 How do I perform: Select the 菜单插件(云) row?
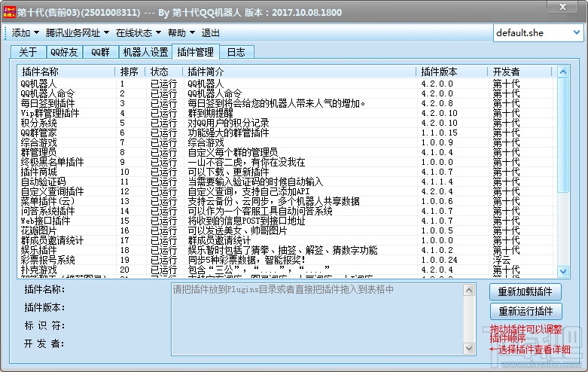click(287, 201)
